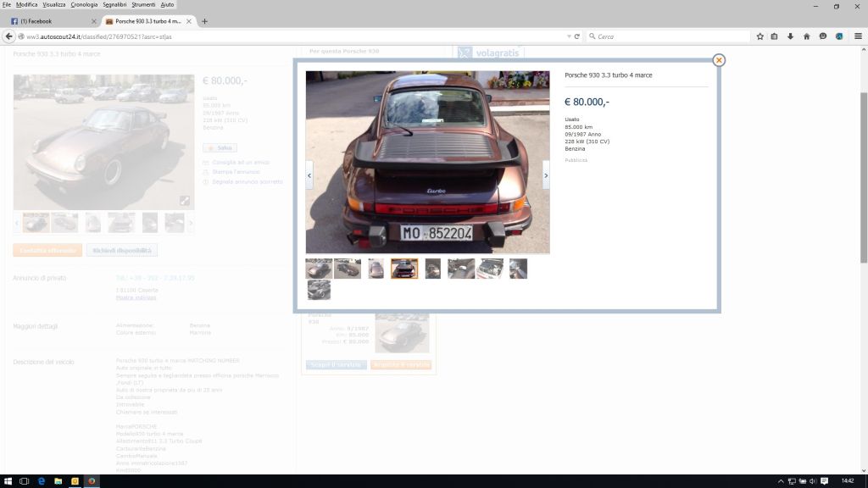Select the first gallery thumbnail
The width and height of the screenshot is (868, 488).
pyautogui.click(x=319, y=269)
